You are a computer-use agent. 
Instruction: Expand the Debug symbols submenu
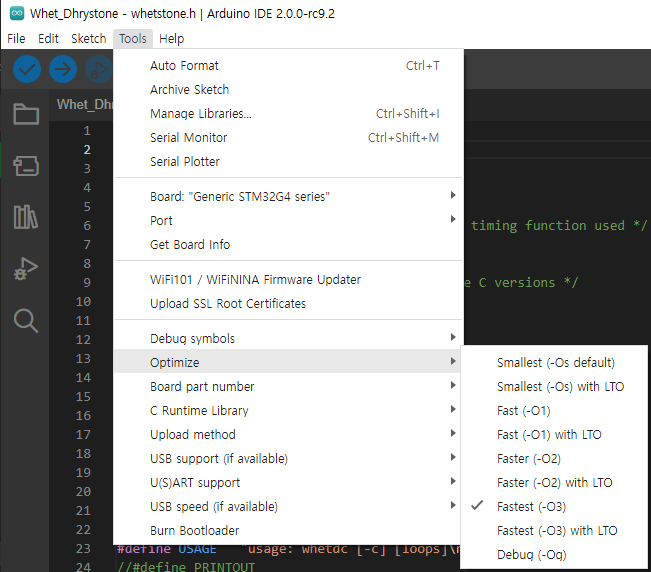coord(288,338)
